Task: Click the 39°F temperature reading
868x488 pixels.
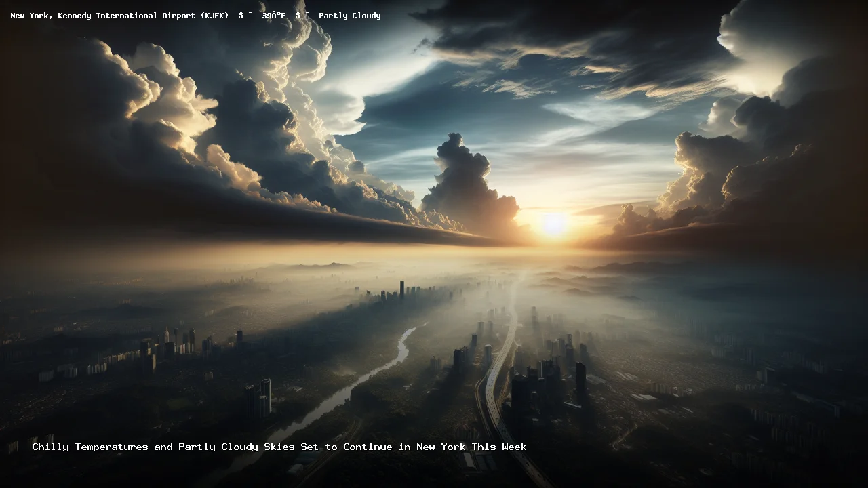Action: [x=274, y=16]
